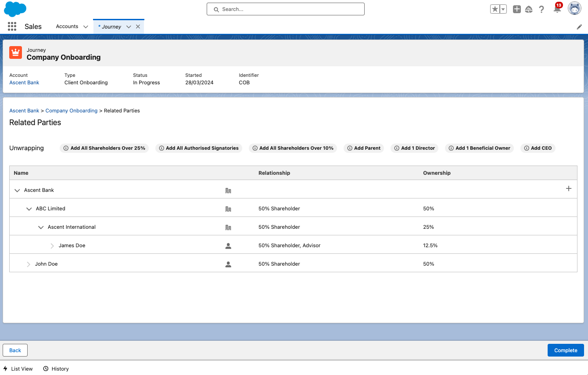Switch to the Journey tab
Image resolution: width=588 pixels, height=375 pixels.
click(x=111, y=27)
